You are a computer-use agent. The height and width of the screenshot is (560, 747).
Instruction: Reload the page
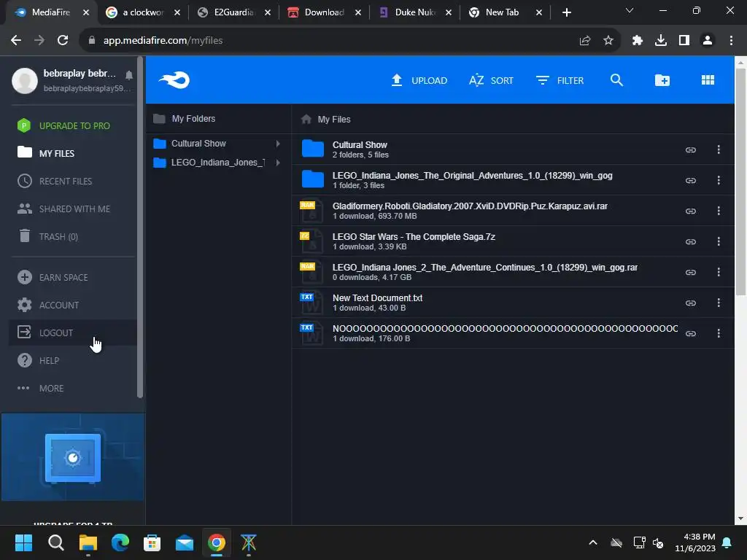tap(63, 41)
